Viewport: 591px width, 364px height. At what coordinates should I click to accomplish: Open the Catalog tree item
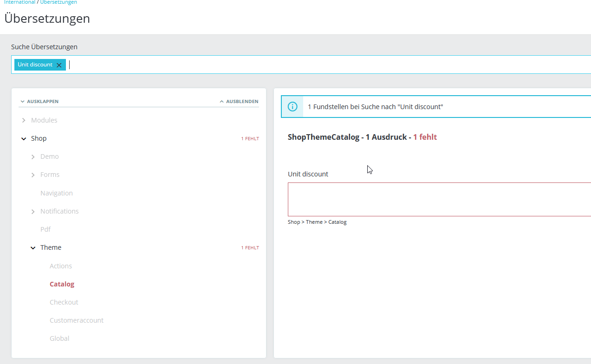click(x=62, y=284)
